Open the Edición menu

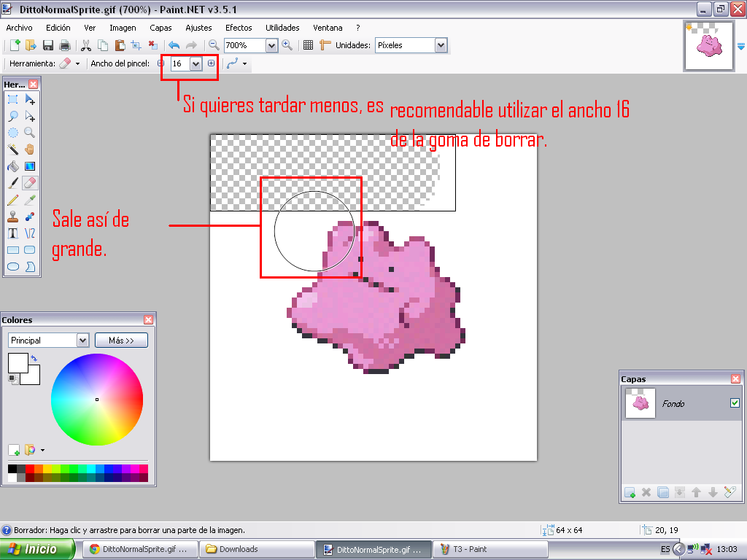click(58, 28)
